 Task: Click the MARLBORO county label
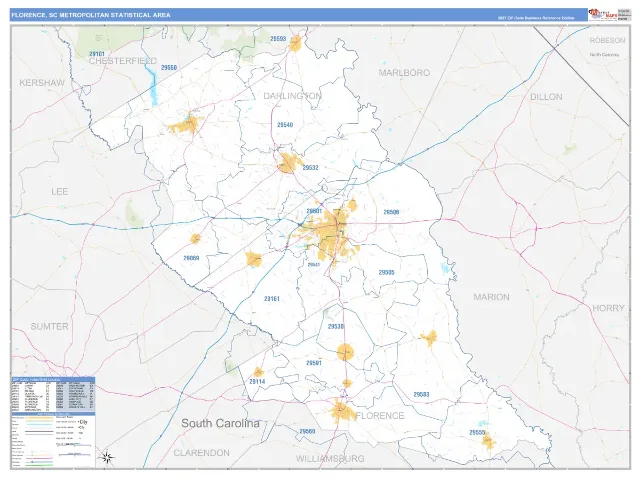tap(404, 73)
